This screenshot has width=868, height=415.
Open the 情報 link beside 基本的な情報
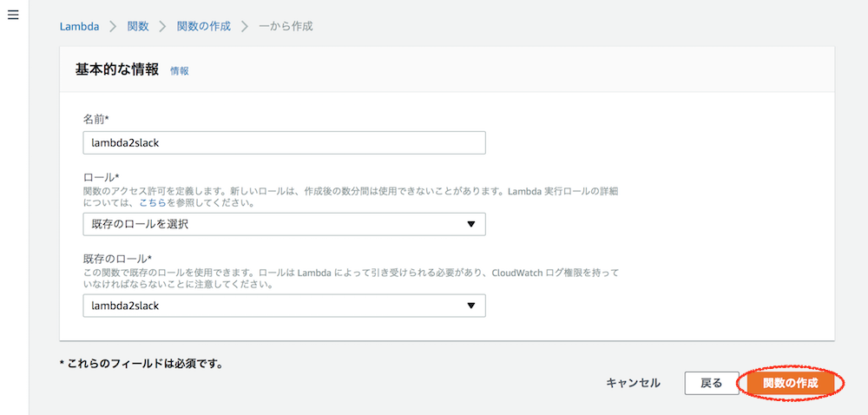(180, 71)
